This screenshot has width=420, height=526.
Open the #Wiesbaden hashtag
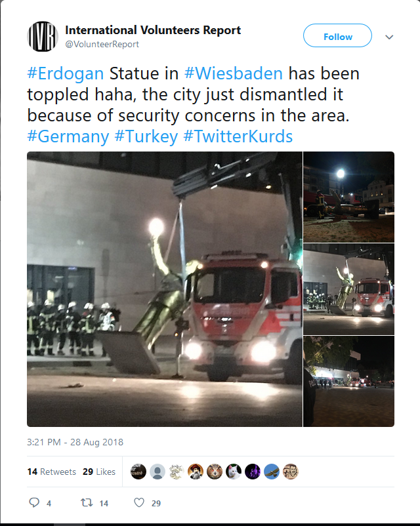[234, 73]
